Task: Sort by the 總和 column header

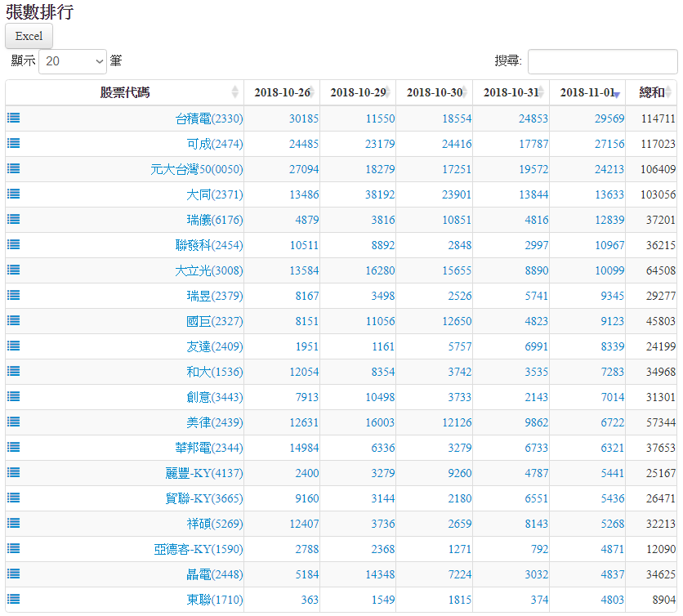Action: [x=651, y=92]
